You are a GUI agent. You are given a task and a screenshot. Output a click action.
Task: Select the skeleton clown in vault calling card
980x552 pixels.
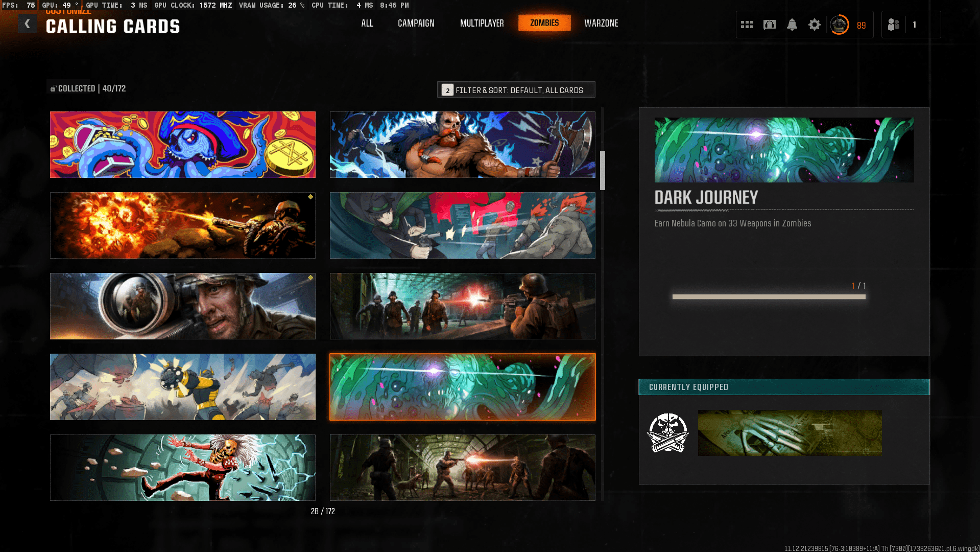(x=182, y=468)
